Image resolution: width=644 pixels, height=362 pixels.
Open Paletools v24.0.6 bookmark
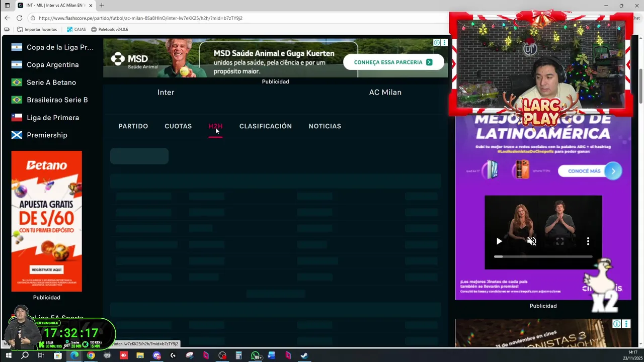click(x=109, y=30)
